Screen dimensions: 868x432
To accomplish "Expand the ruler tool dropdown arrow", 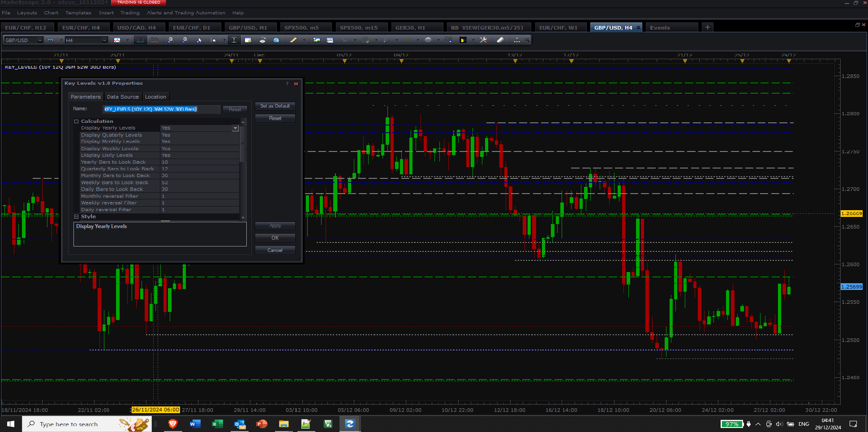I will pos(304,40).
